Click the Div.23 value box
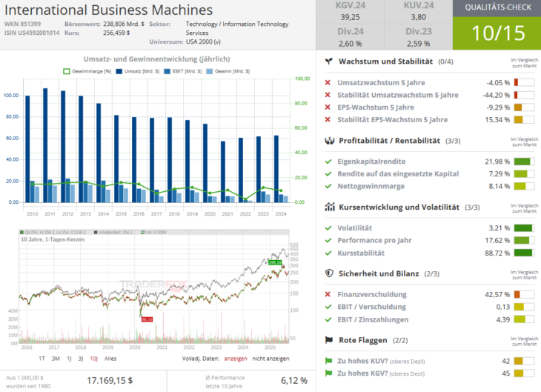This screenshot has height=392, width=541. click(419, 37)
